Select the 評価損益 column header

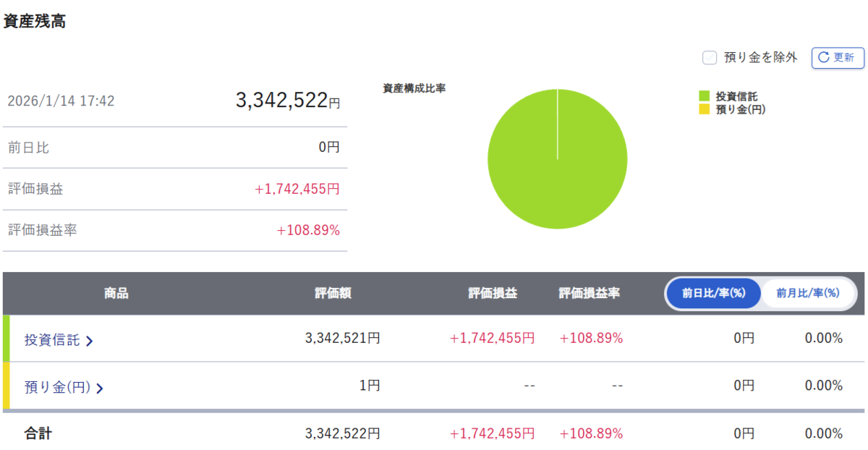[493, 294]
